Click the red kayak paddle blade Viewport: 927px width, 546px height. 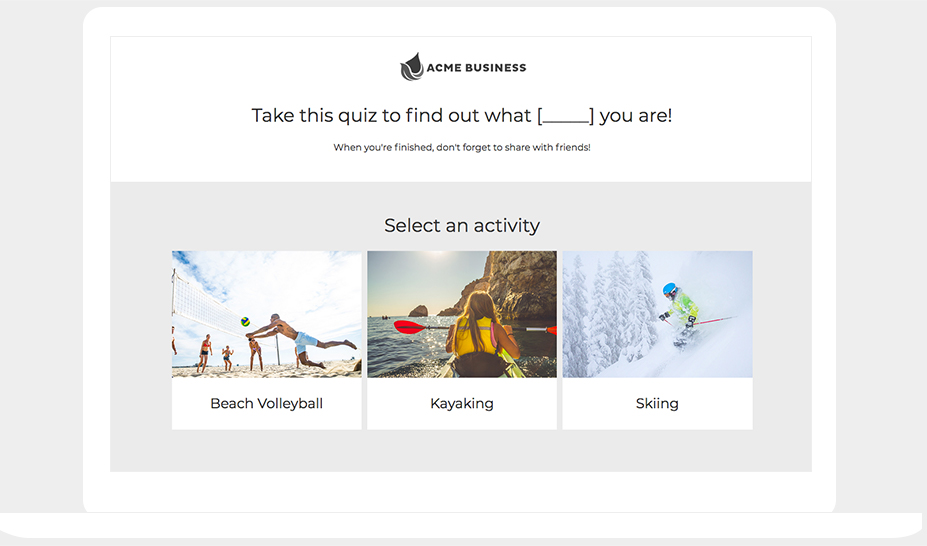[x=408, y=327]
